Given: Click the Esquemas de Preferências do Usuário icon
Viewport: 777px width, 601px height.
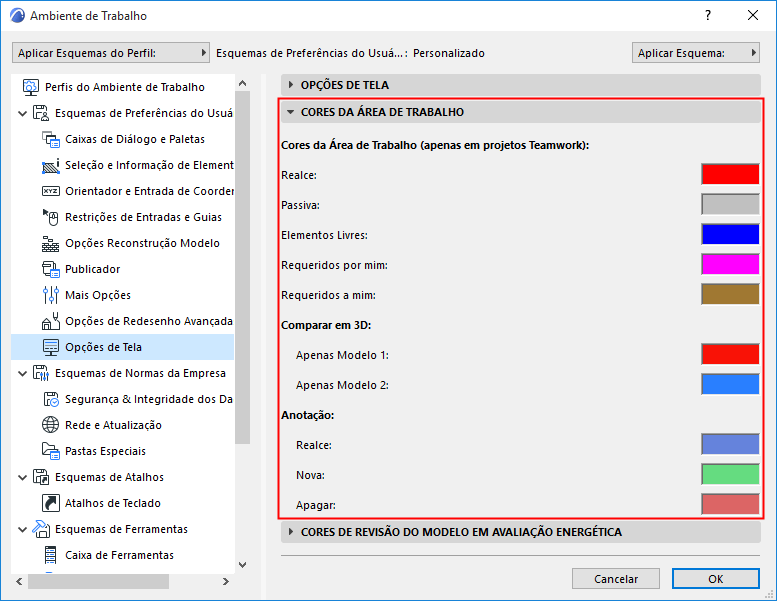Looking at the screenshot, I should [x=41, y=113].
